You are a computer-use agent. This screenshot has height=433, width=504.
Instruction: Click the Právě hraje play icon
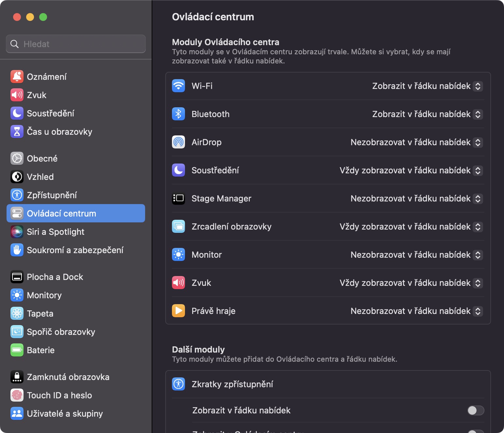(178, 311)
